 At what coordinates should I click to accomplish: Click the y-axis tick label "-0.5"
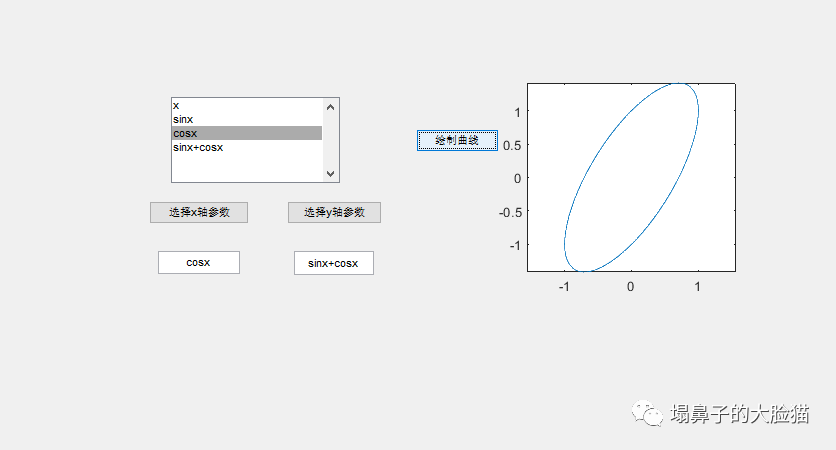tap(509, 212)
